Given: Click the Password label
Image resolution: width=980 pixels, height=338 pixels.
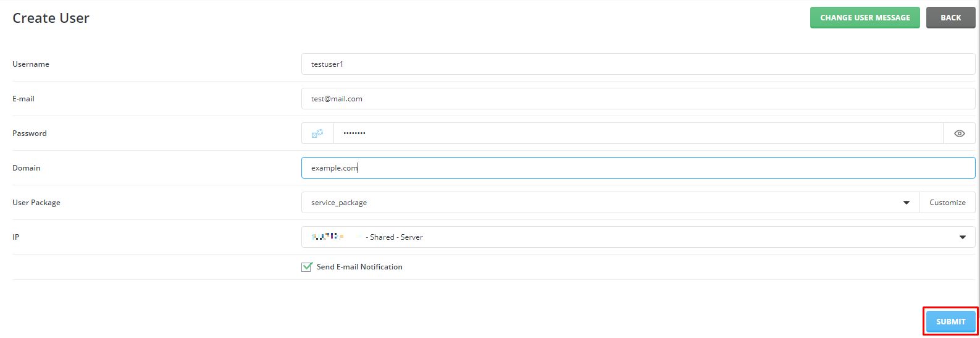Looking at the screenshot, I should click(x=30, y=133).
